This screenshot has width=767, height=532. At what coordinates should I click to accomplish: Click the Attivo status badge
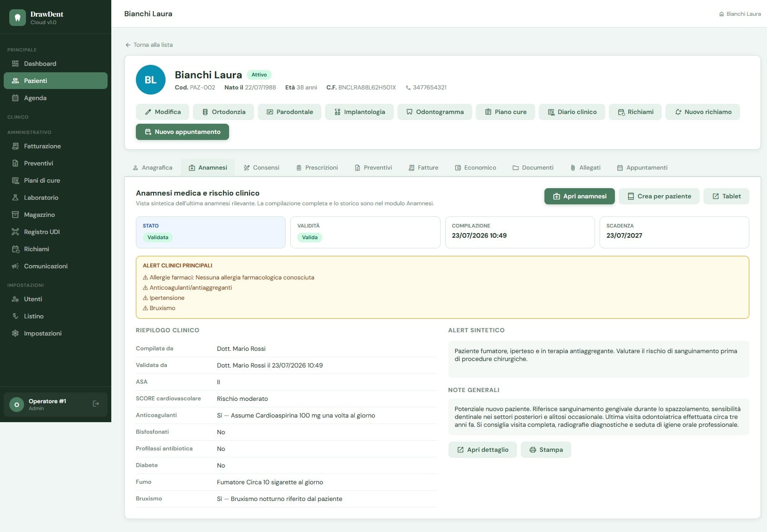click(259, 75)
